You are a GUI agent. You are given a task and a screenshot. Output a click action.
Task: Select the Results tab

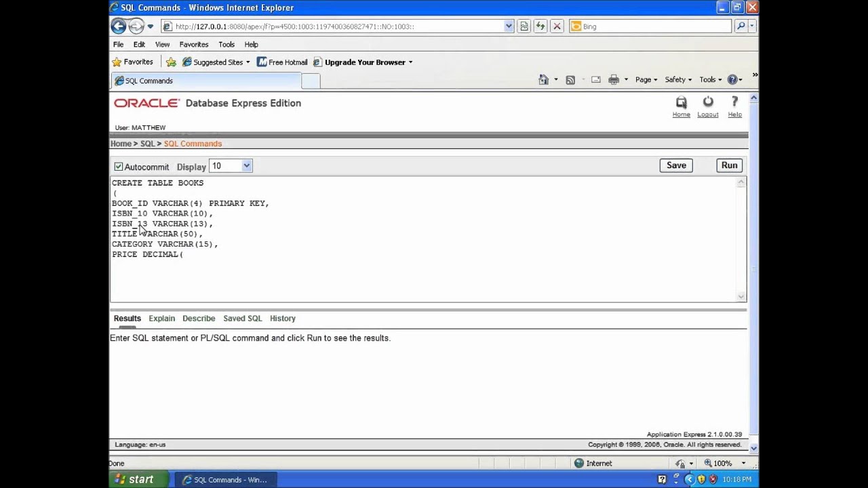(127, 319)
